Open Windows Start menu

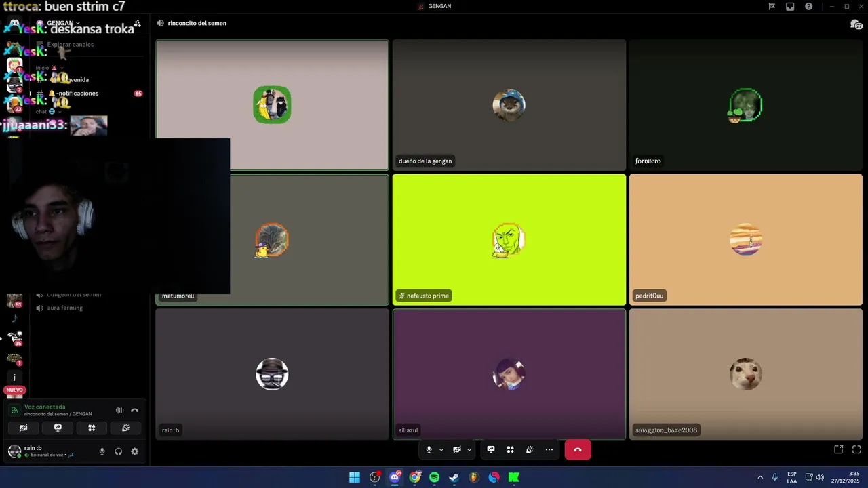point(355,477)
